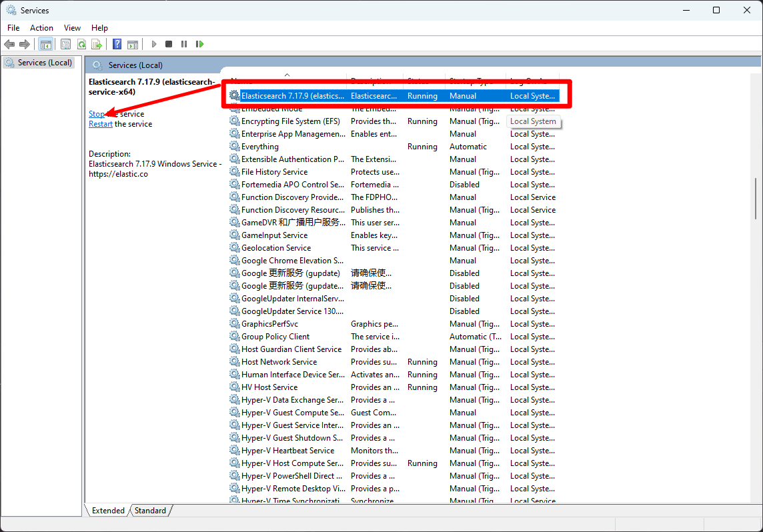Select Hyper-V PowerShell Direct Service row
The image size is (763, 532).
(x=395, y=475)
